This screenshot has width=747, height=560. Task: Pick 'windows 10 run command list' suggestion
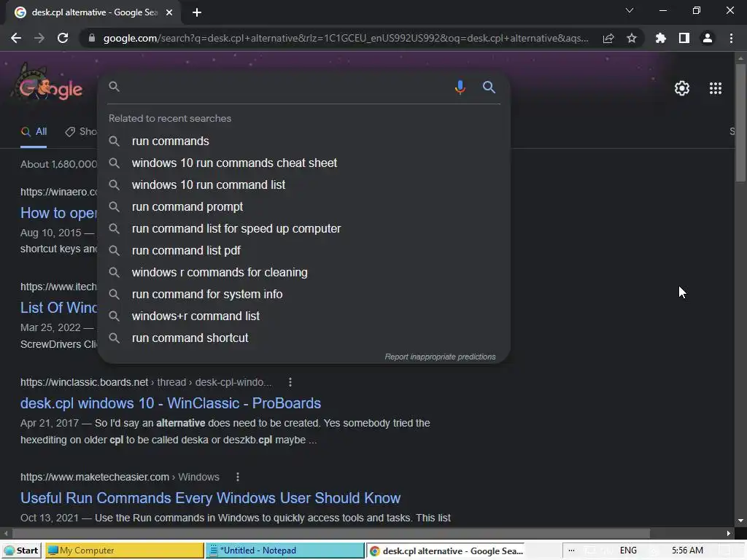coord(303,184)
